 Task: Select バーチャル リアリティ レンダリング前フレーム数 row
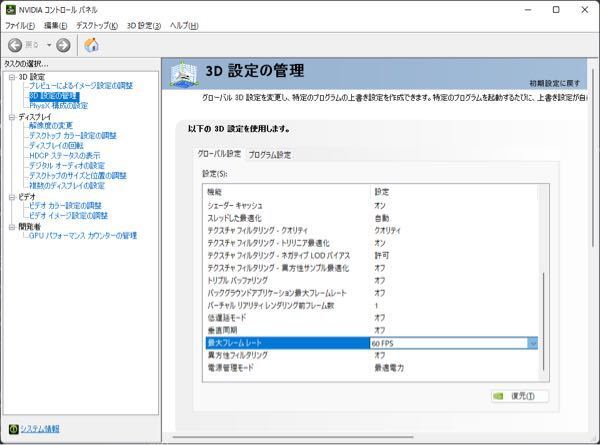[x=371, y=305]
